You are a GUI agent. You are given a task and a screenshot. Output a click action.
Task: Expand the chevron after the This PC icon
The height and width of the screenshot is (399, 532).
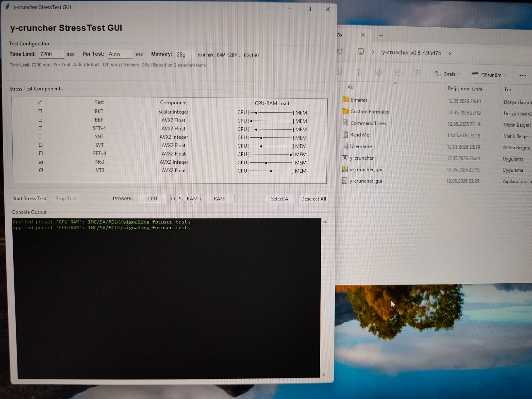tap(373, 52)
